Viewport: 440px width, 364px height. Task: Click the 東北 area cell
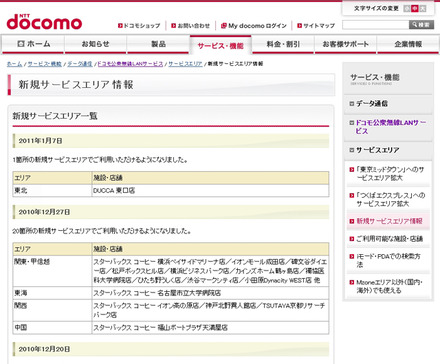point(52,191)
